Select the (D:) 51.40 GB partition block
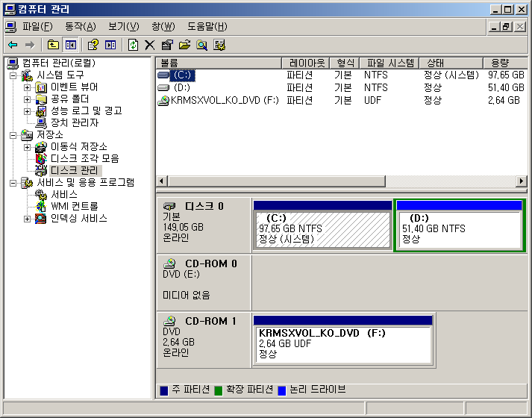The width and height of the screenshot is (532, 418). pos(460,225)
